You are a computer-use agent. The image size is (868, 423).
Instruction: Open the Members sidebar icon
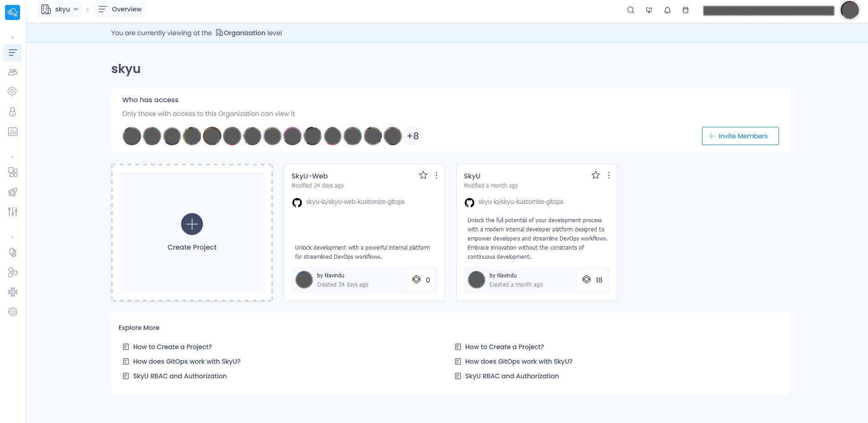13,72
